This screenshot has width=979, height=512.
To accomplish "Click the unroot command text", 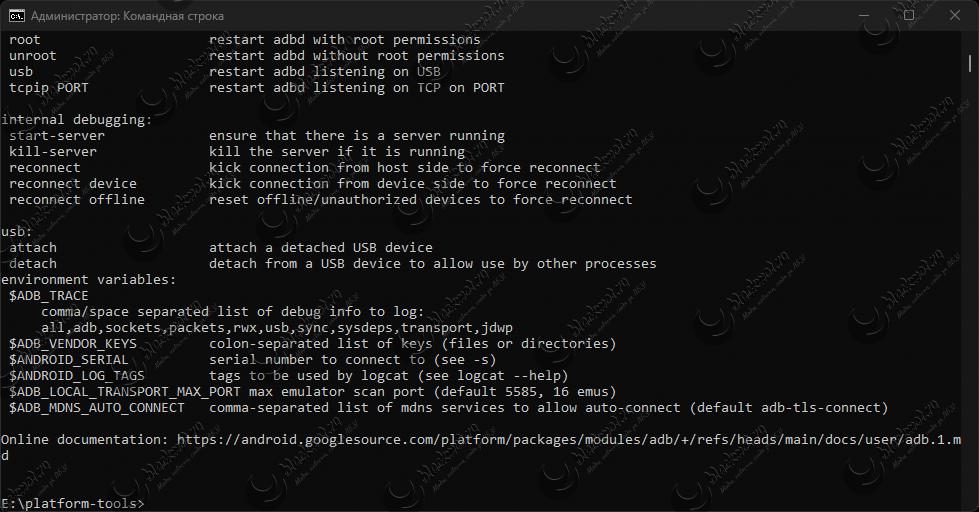I will pyautogui.click(x=32, y=56).
